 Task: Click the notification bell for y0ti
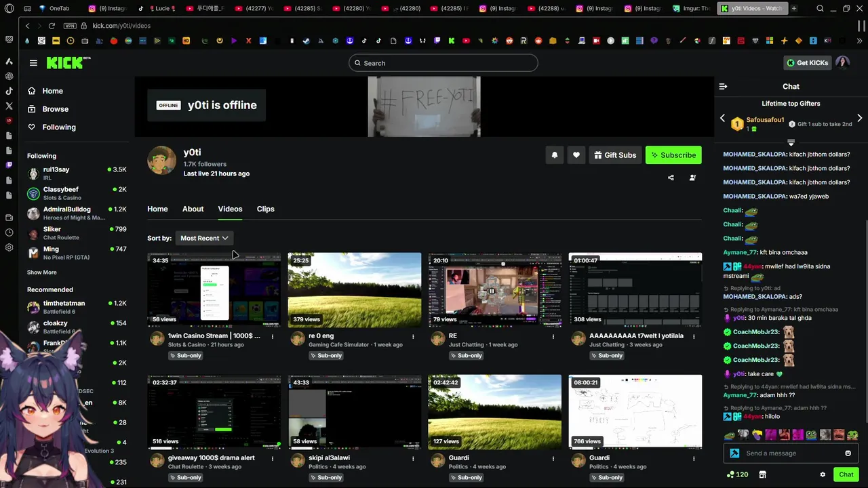[555, 155]
